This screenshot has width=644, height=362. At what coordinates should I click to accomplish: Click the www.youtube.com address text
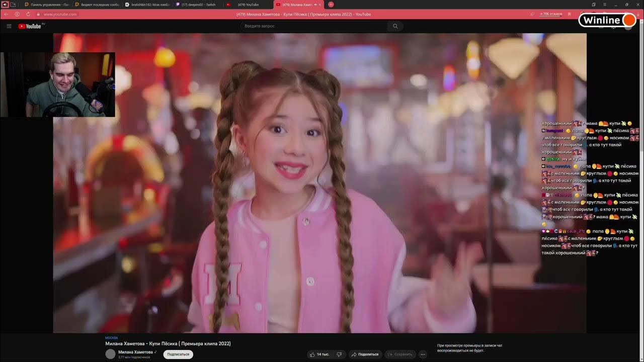[60, 14]
